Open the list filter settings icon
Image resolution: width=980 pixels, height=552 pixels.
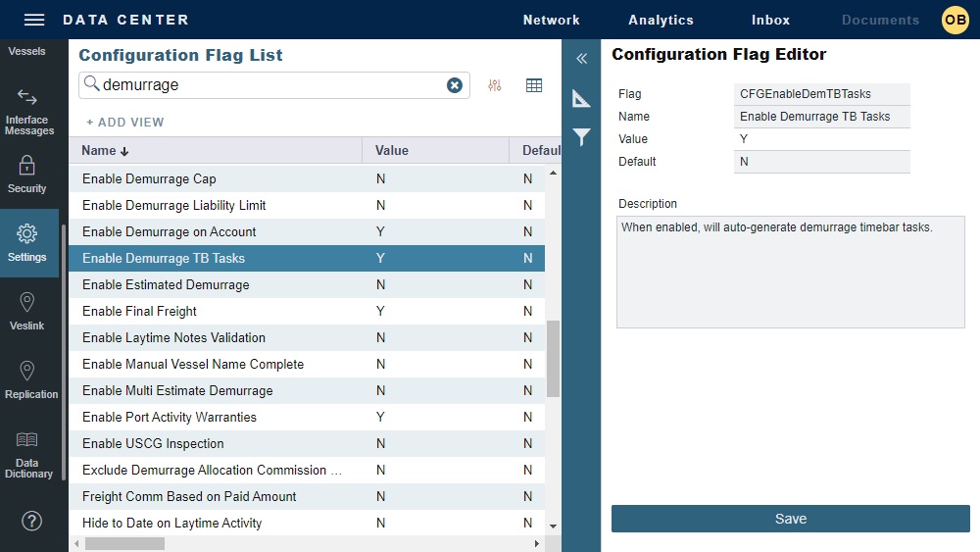(494, 85)
